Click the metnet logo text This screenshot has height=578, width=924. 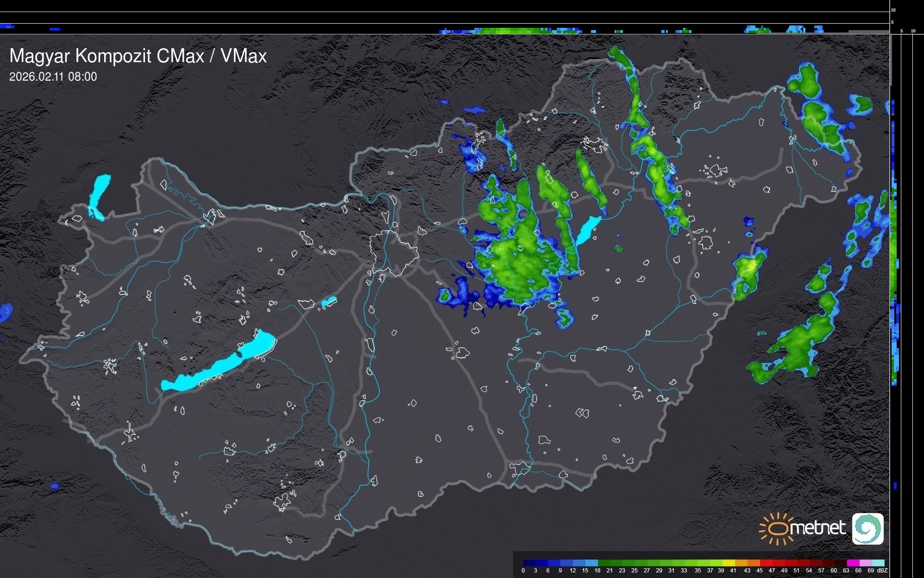click(817, 528)
